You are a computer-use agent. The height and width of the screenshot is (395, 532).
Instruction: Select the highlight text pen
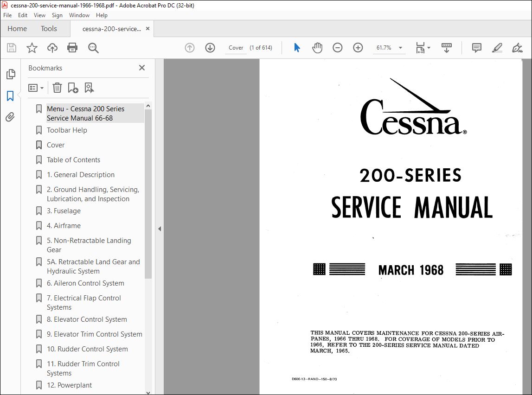[497, 48]
